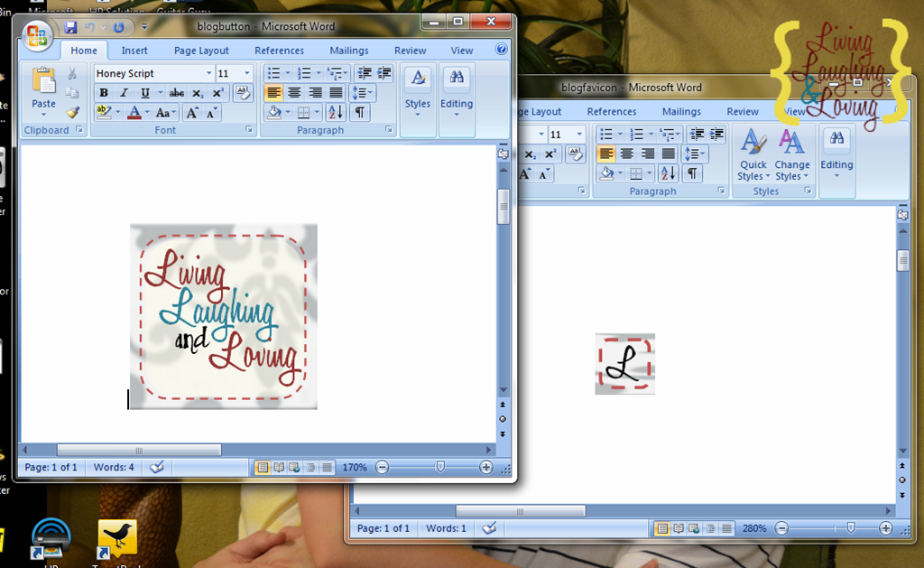Open Styles gallery in blogbutton window
Screen dimensions: 924x568
[418, 93]
